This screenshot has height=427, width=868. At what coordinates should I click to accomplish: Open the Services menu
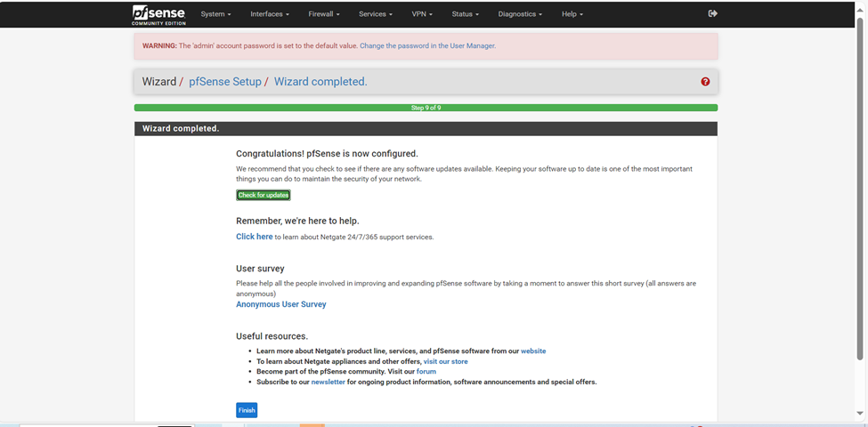(376, 14)
